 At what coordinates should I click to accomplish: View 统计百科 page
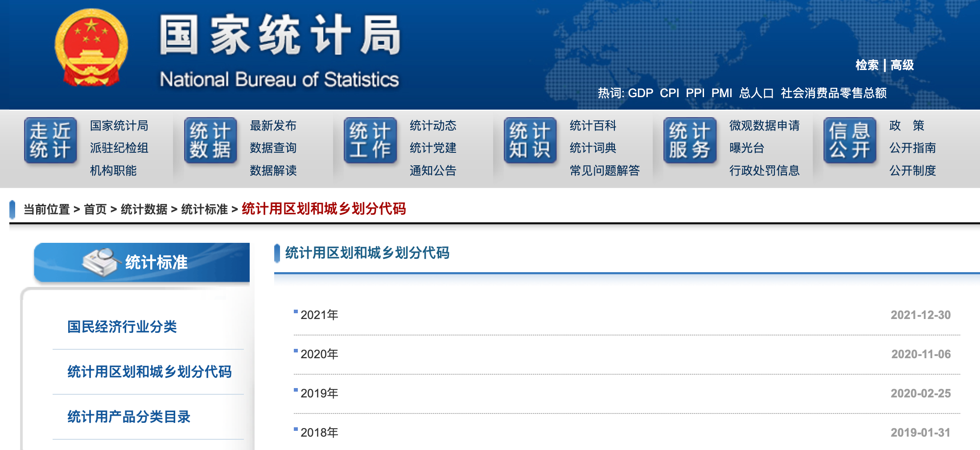pos(593,126)
